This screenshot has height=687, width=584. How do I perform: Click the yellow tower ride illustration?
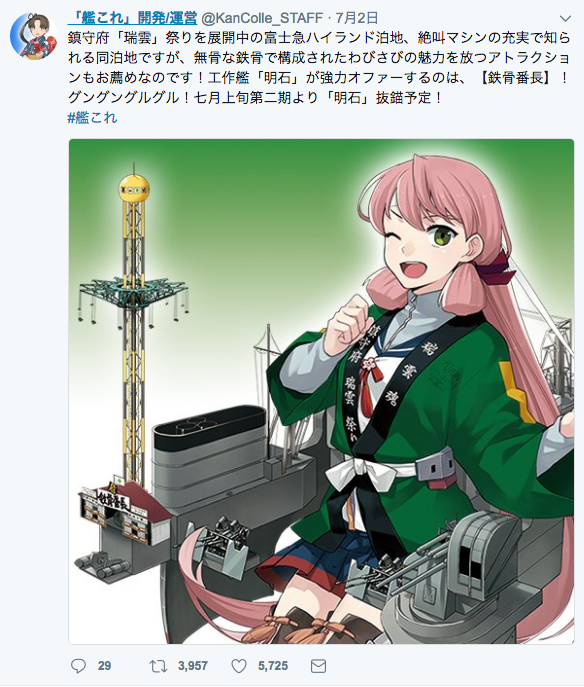134,324
